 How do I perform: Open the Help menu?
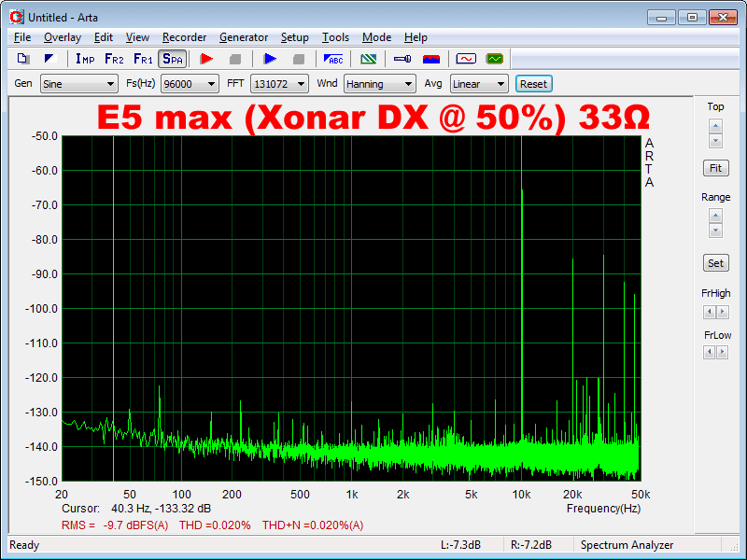coord(416,37)
